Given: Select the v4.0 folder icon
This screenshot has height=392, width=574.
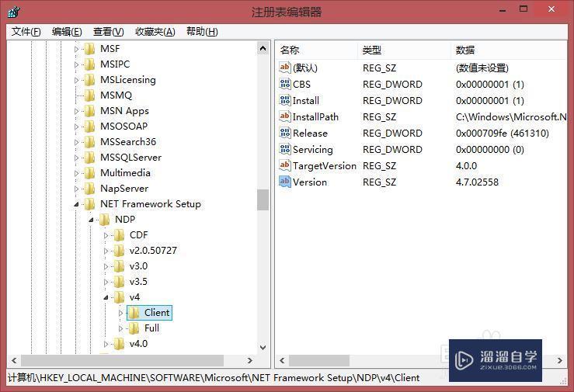Looking at the screenshot, I should [119, 344].
